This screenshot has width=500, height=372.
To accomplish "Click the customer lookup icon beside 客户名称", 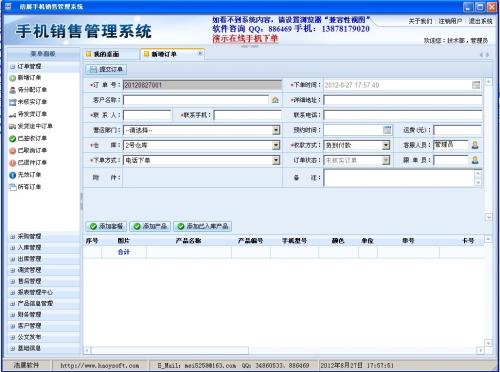I will (x=275, y=100).
